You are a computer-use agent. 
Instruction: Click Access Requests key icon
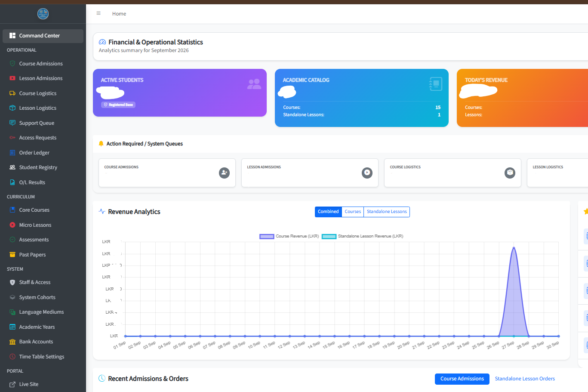[12, 138]
